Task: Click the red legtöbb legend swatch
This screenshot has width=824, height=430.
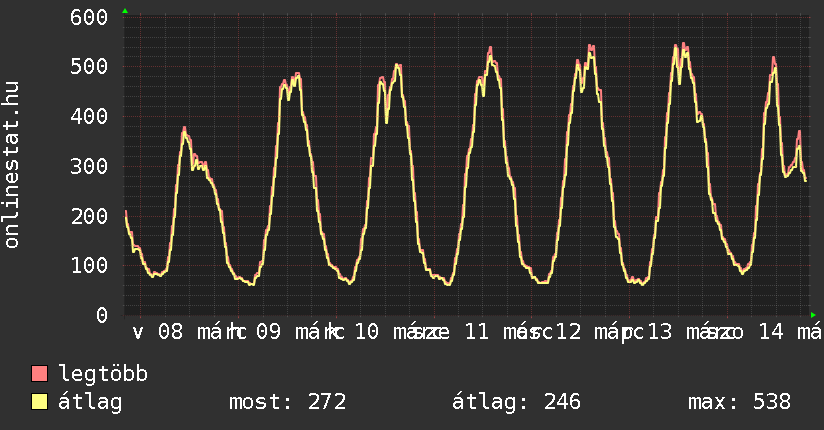Action: pos(40,374)
